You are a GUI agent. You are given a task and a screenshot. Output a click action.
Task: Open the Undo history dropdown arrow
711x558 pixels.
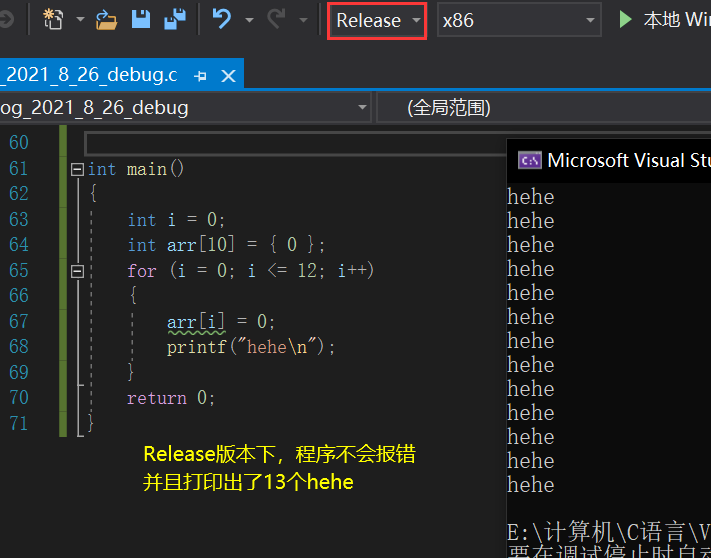[x=249, y=20]
